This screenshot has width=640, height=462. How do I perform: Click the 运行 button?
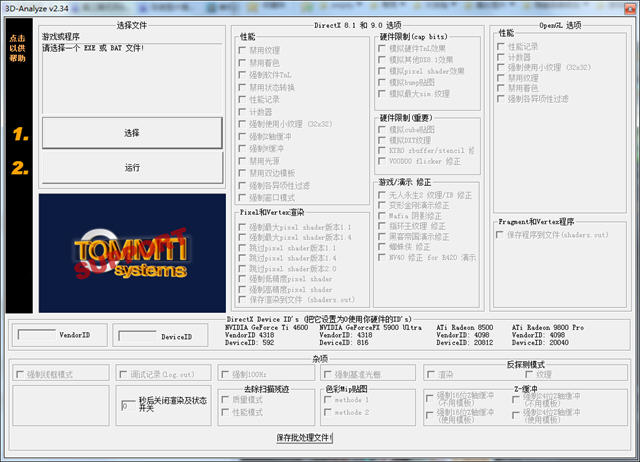132,168
